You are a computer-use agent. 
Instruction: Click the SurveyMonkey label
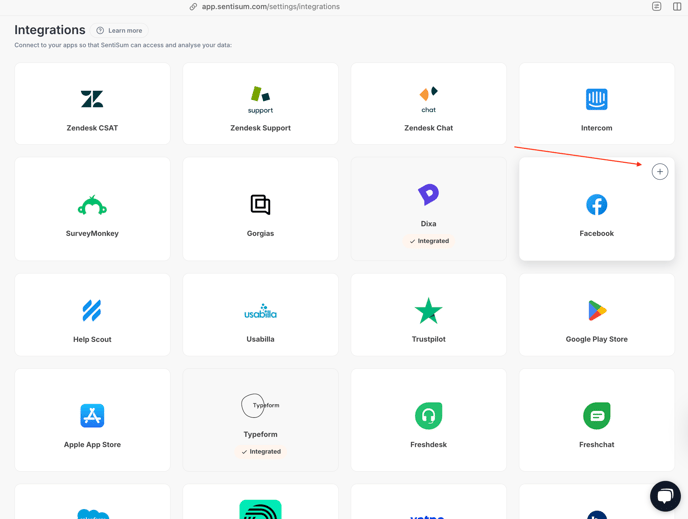click(x=92, y=233)
